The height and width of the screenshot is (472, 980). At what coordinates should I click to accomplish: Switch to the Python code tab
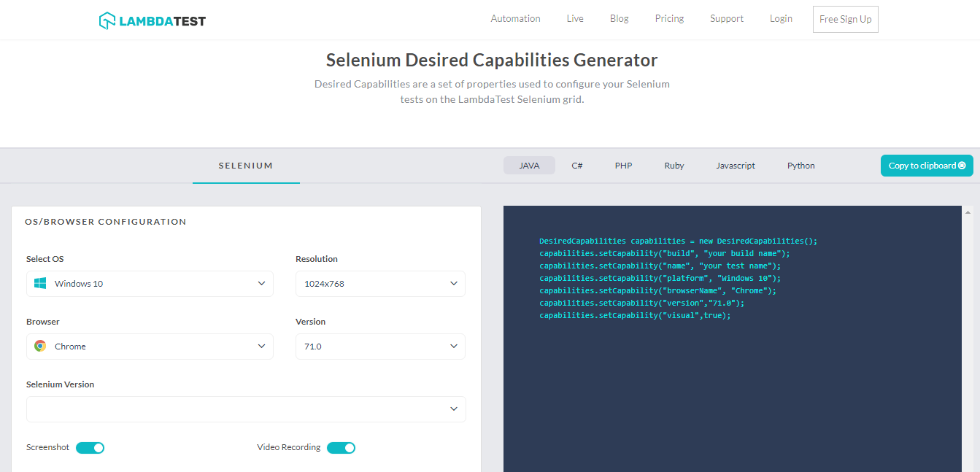tap(800, 166)
